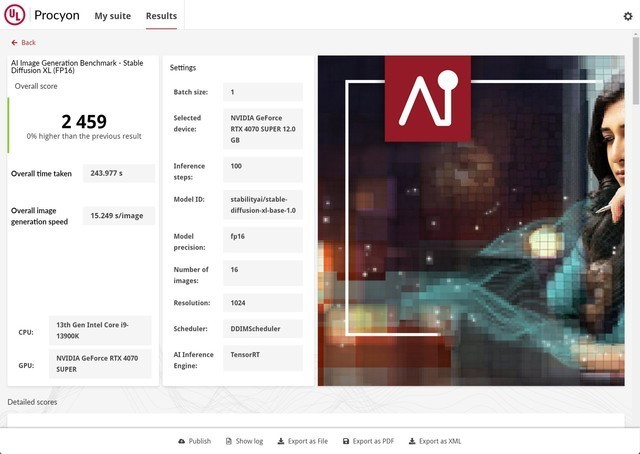Open settings with the gear icon

[x=627, y=16]
